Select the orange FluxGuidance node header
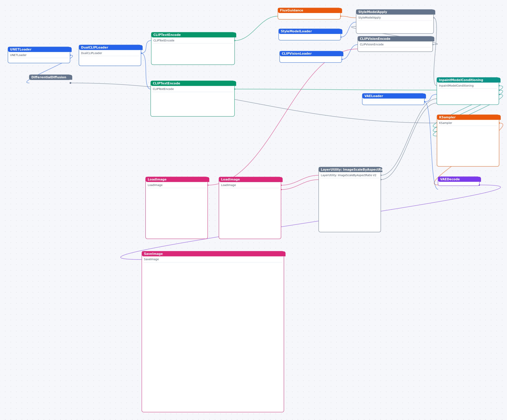507x420 pixels. click(x=310, y=10)
